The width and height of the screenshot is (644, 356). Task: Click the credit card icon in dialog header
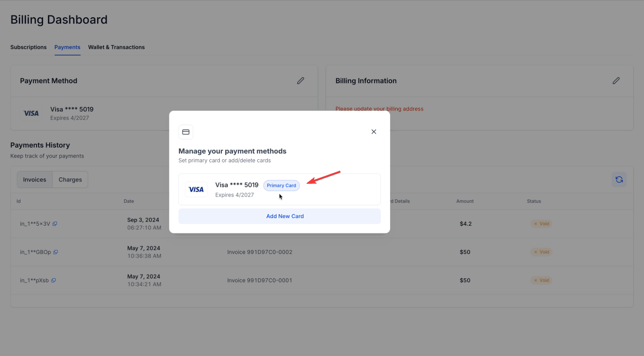click(x=186, y=132)
